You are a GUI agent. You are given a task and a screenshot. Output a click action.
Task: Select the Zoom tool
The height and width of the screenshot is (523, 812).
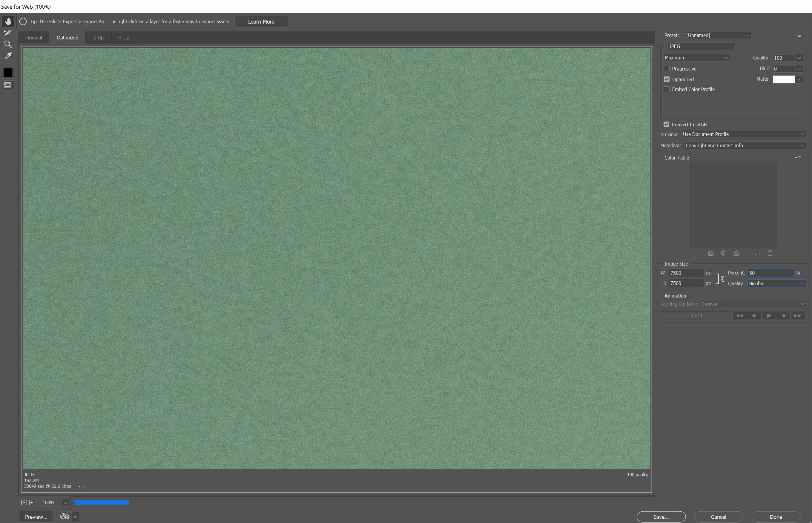click(x=8, y=44)
